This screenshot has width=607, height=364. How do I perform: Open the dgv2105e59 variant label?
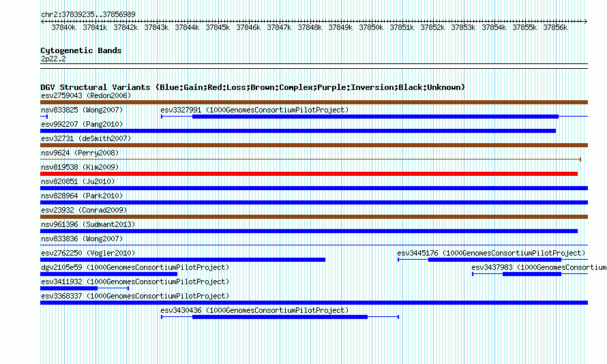click(x=135, y=267)
